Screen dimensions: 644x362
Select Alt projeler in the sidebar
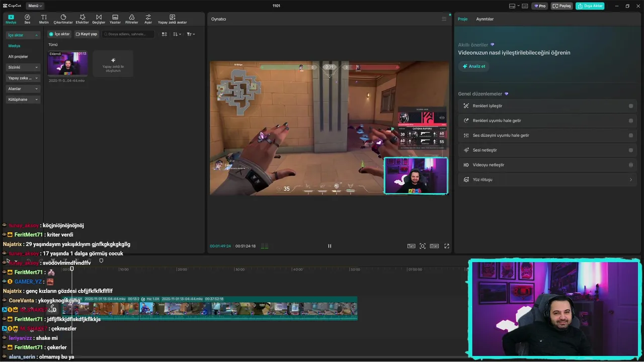click(x=18, y=56)
